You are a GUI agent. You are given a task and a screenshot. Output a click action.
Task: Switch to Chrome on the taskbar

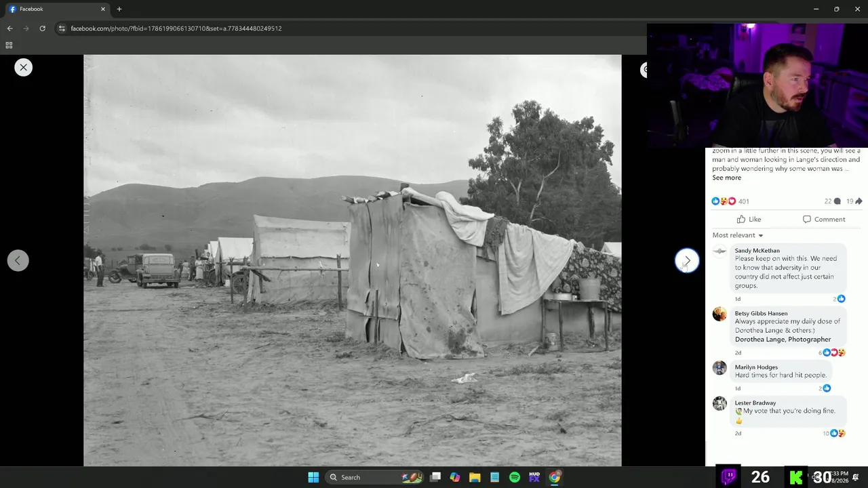pyautogui.click(x=555, y=477)
